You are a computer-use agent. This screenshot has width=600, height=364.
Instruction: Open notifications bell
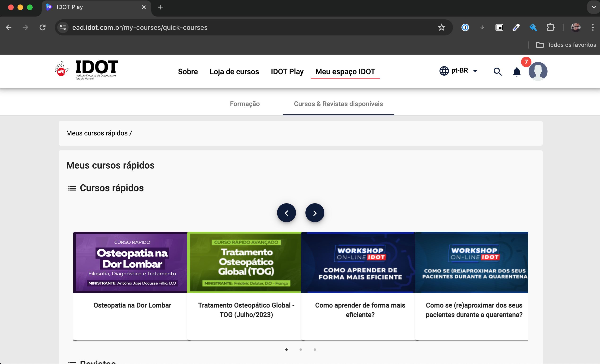coord(517,72)
